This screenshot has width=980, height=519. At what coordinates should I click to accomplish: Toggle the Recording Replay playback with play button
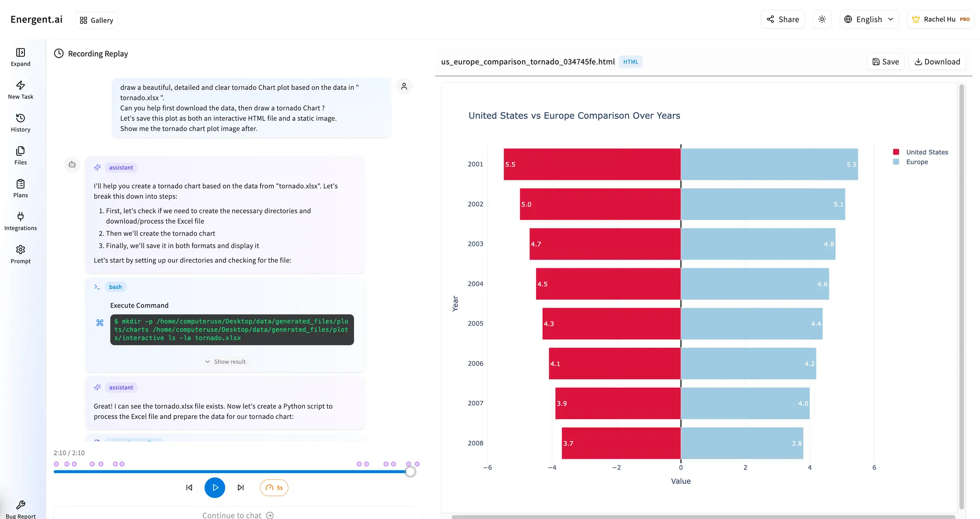coord(215,487)
